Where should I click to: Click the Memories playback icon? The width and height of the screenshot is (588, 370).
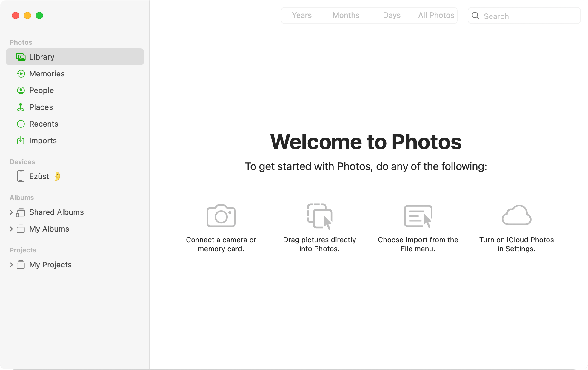tap(21, 74)
